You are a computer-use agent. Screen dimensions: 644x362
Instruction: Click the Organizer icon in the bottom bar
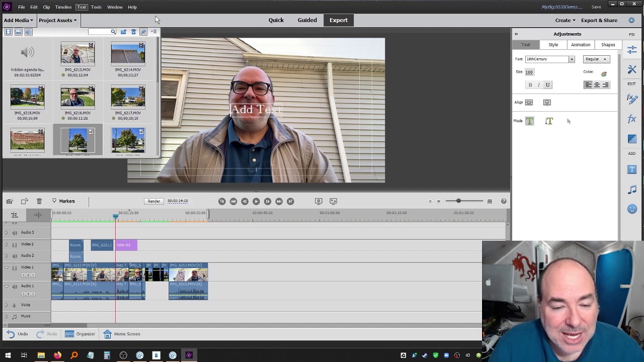[69, 334]
